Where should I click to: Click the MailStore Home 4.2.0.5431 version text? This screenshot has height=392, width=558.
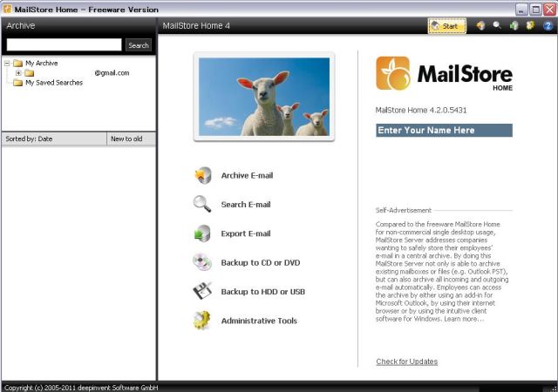point(421,111)
